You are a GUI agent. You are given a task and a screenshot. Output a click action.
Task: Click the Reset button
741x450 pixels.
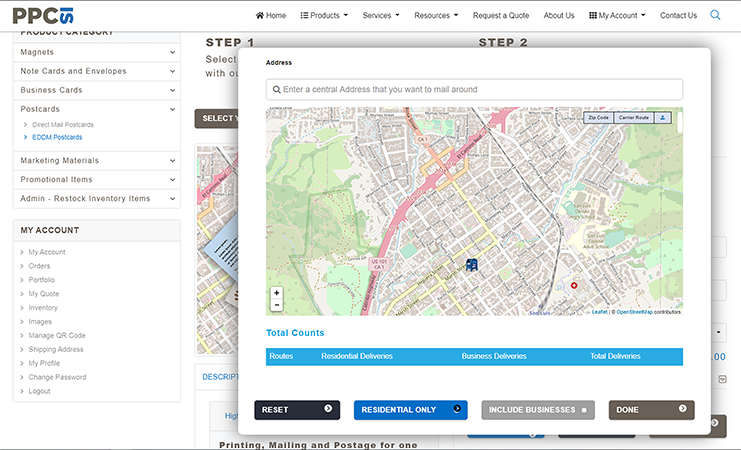click(297, 410)
